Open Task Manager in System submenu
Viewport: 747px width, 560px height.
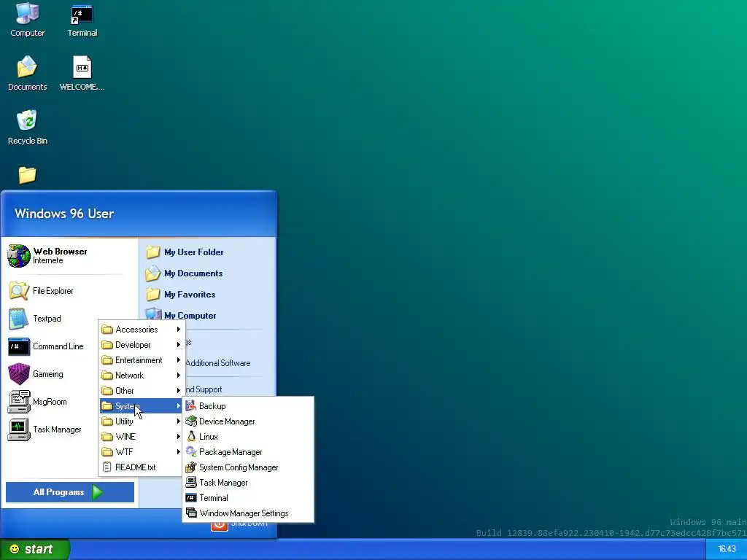point(248,483)
